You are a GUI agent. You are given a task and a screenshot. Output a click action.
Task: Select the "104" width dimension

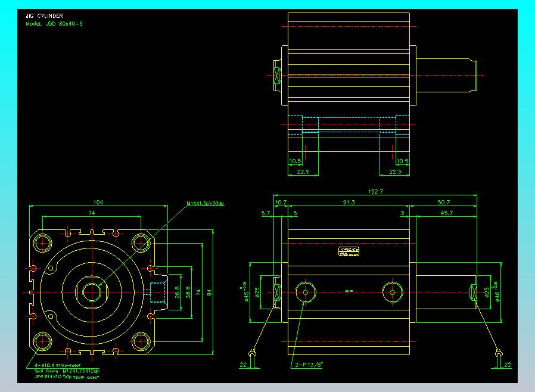[98, 203]
